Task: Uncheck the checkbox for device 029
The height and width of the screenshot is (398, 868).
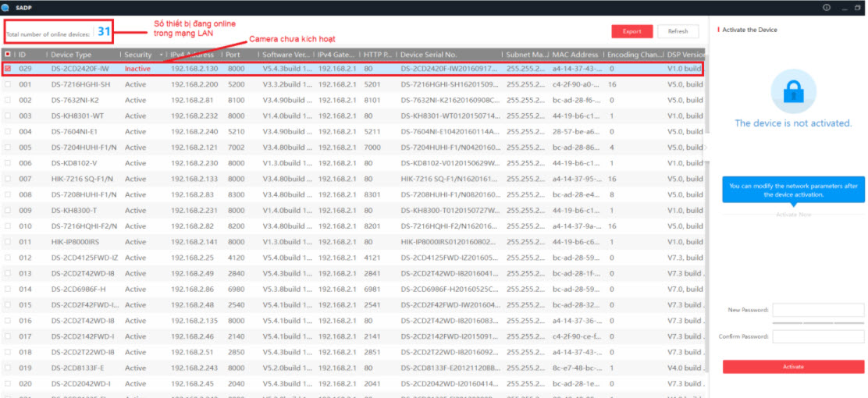Action: [x=8, y=69]
